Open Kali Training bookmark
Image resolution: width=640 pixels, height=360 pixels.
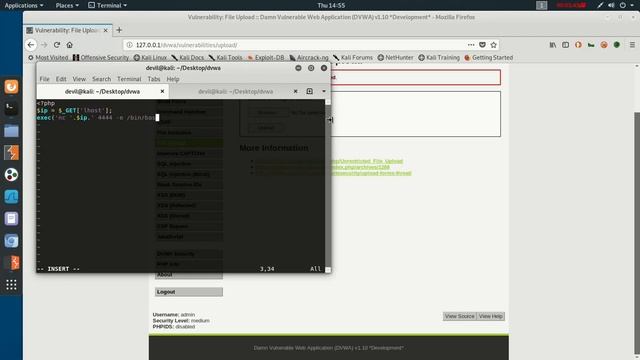point(439,58)
